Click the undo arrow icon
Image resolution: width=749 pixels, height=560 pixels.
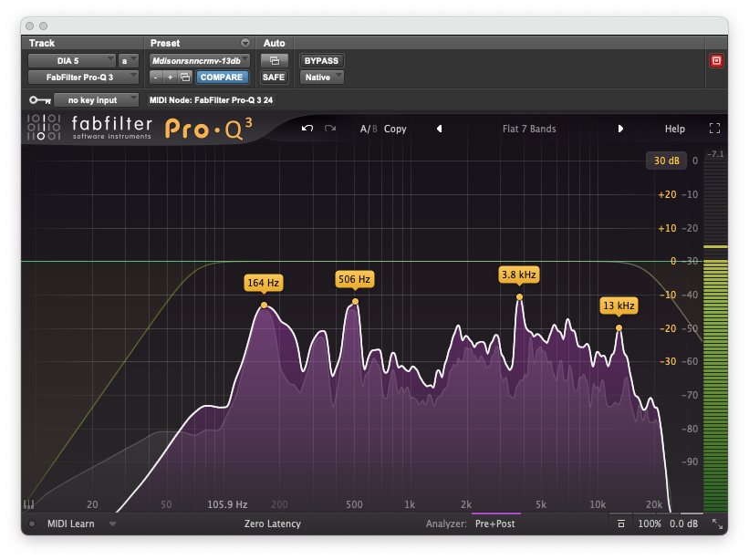click(x=307, y=129)
